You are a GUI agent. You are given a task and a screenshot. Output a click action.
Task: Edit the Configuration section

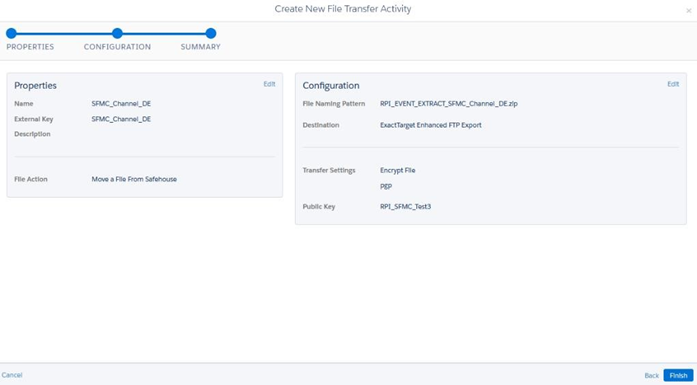pyautogui.click(x=673, y=84)
